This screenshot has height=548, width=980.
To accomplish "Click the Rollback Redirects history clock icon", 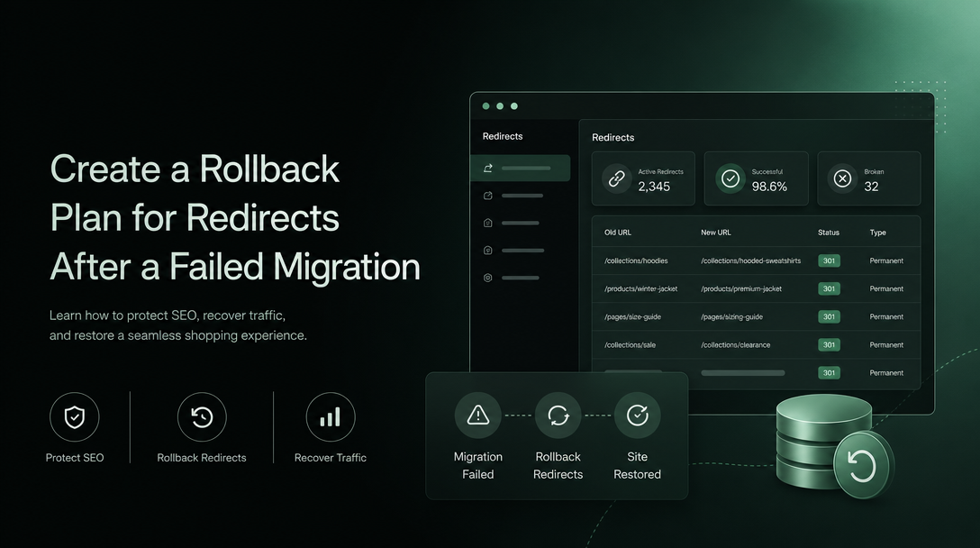I will point(202,416).
